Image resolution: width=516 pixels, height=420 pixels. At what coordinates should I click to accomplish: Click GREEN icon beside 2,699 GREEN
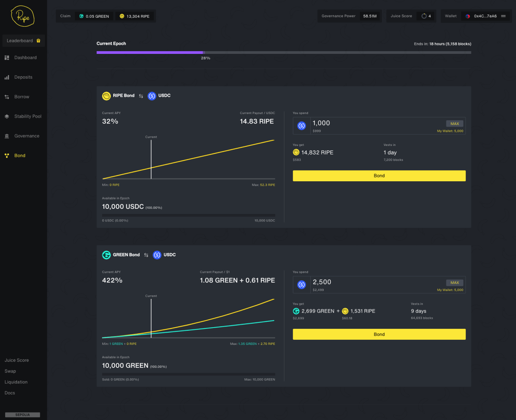[296, 311]
